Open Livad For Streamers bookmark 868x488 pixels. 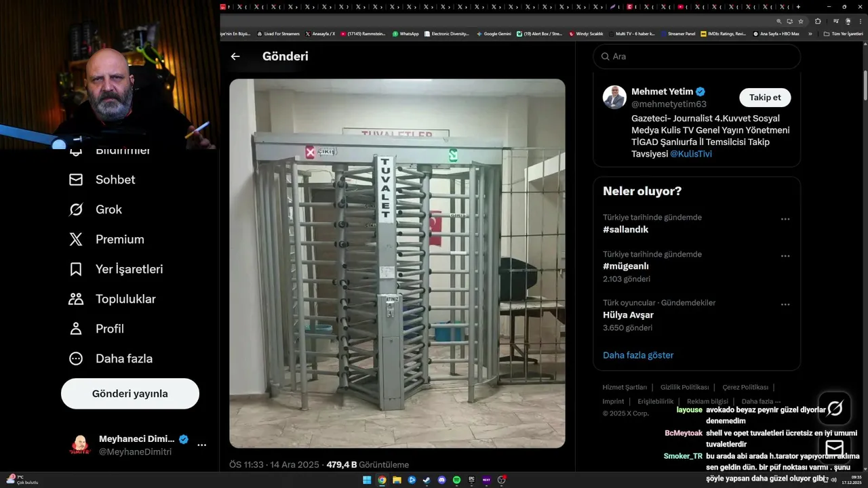(278, 34)
